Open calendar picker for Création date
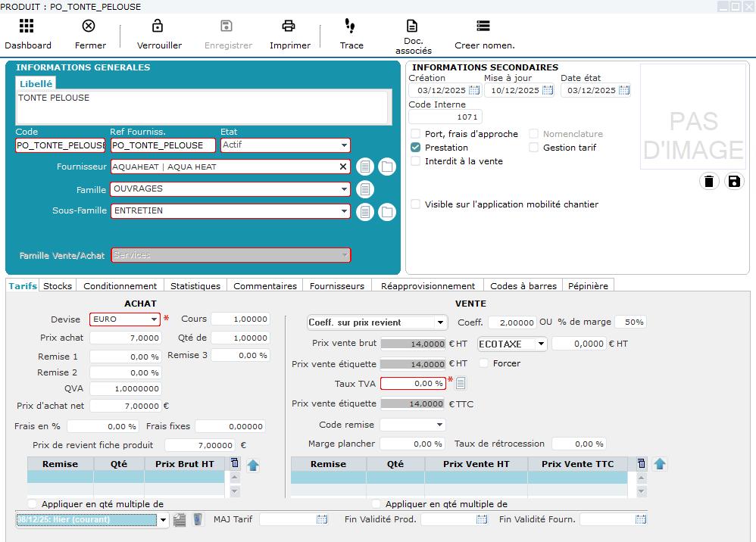 pos(474,90)
